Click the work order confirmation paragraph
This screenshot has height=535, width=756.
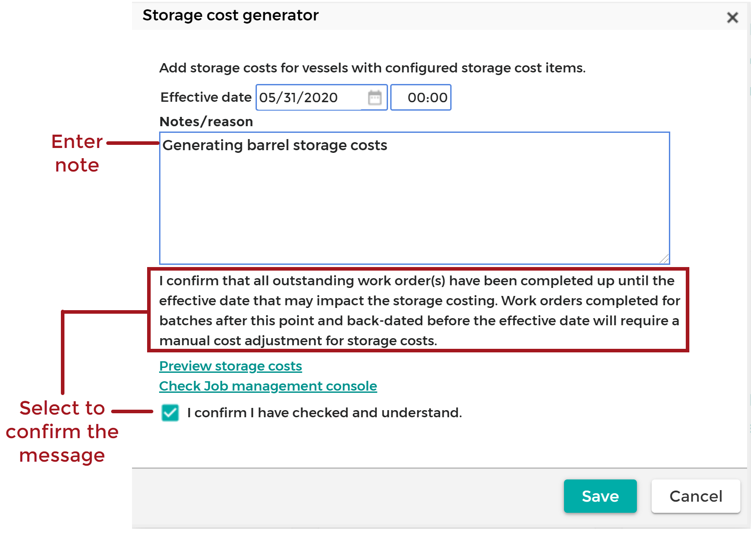tap(419, 311)
